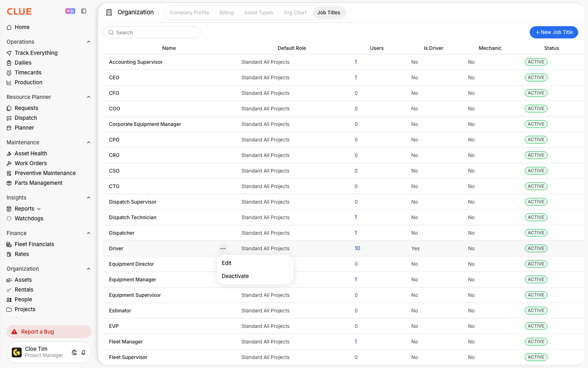Screen dimensions: 588x368
Task: Go to Dailies page
Action: 23,63
